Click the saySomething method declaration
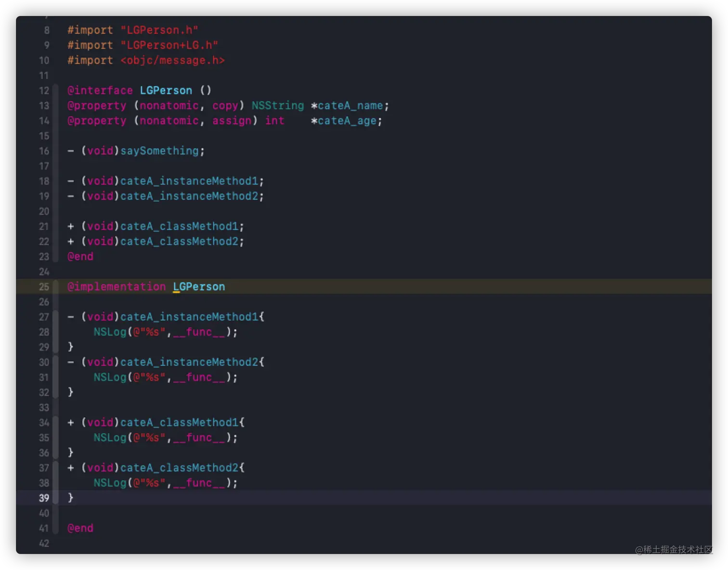Viewport: 728px width, 570px height. click(x=159, y=151)
